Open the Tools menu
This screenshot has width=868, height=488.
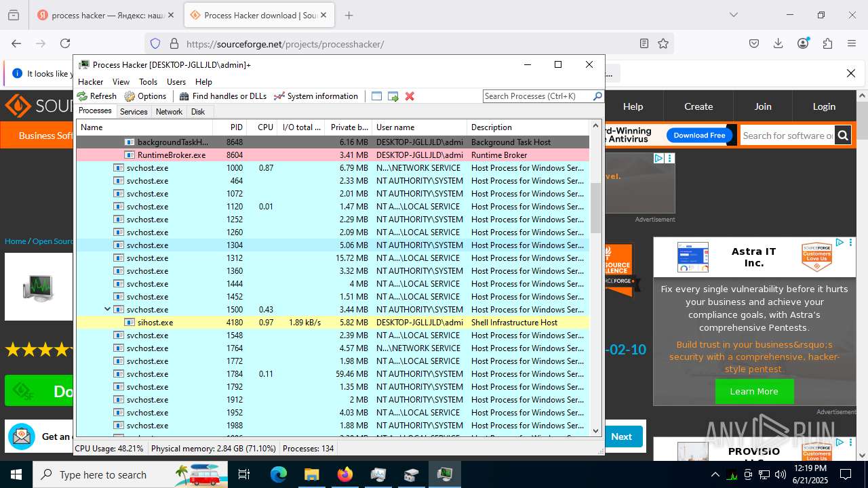tap(148, 81)
